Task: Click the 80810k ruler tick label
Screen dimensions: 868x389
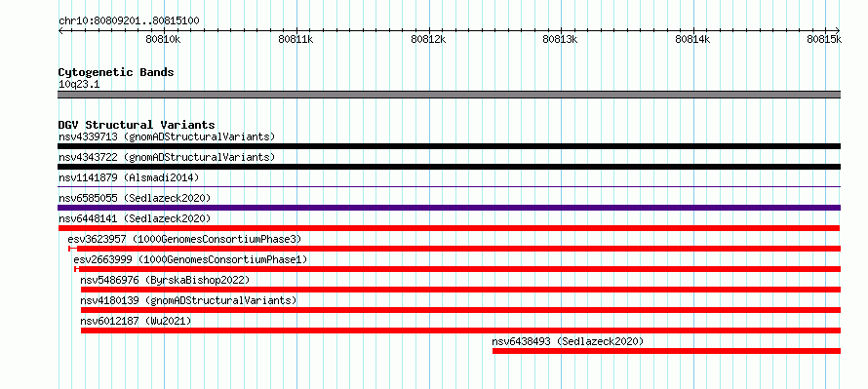Action: pyautogui.click(x=163, y=39)
